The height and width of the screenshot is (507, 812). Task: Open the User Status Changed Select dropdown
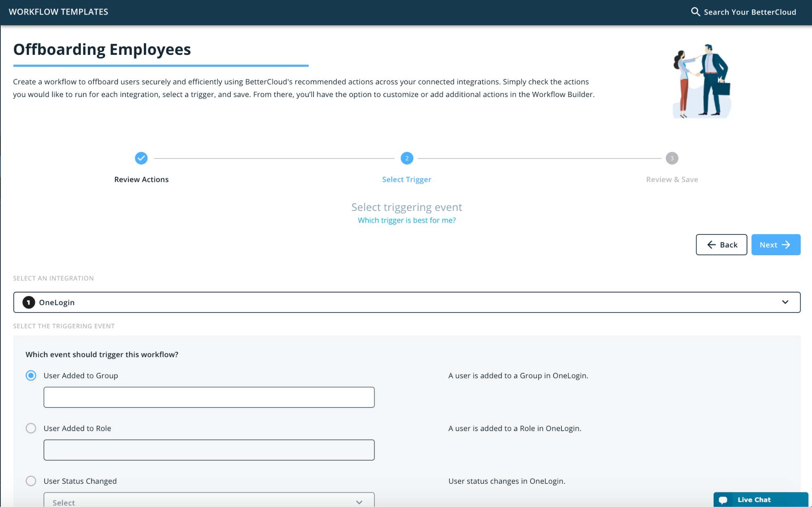pos(209,500)
